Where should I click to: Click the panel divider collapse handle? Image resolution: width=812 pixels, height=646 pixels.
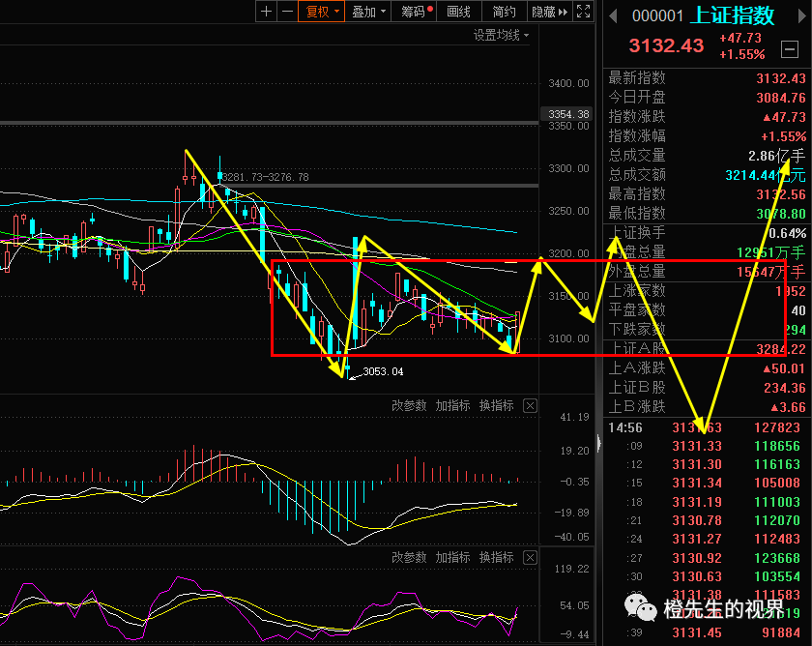pyautogui.click(x=599, y=444)
